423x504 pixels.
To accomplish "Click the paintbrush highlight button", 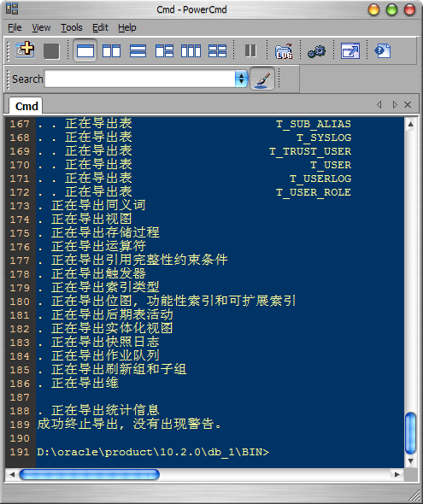I will (x=262, y=79).
